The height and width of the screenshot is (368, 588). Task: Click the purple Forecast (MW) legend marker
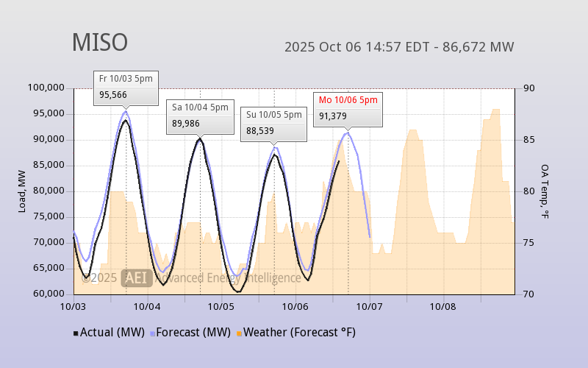[x=152, y=333]
